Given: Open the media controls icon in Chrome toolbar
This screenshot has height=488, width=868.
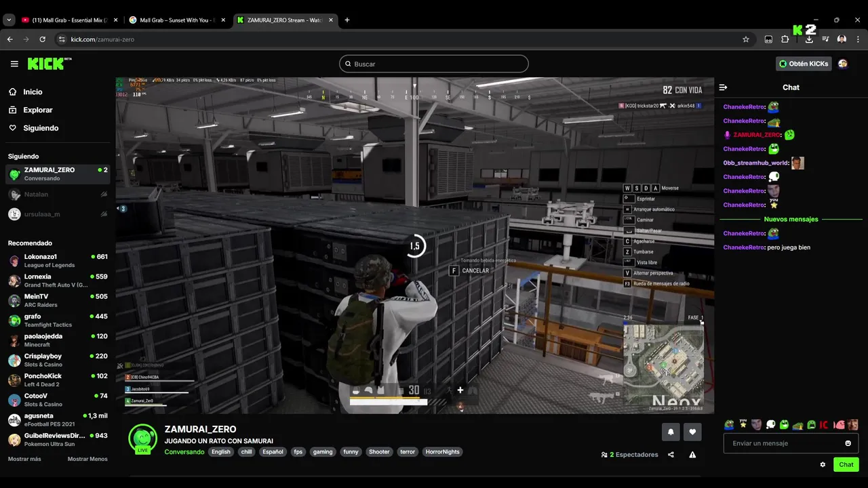Looking at the screenshot, I should [x=825, y=39].
